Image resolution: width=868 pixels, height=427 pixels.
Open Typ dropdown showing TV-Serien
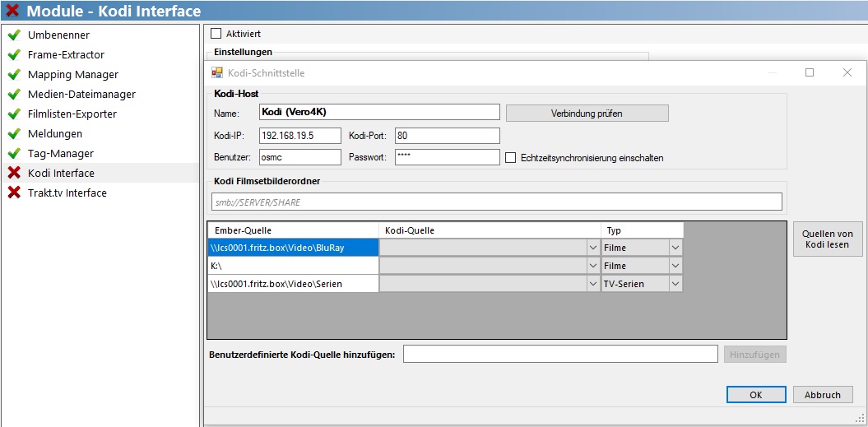(675, 284)
